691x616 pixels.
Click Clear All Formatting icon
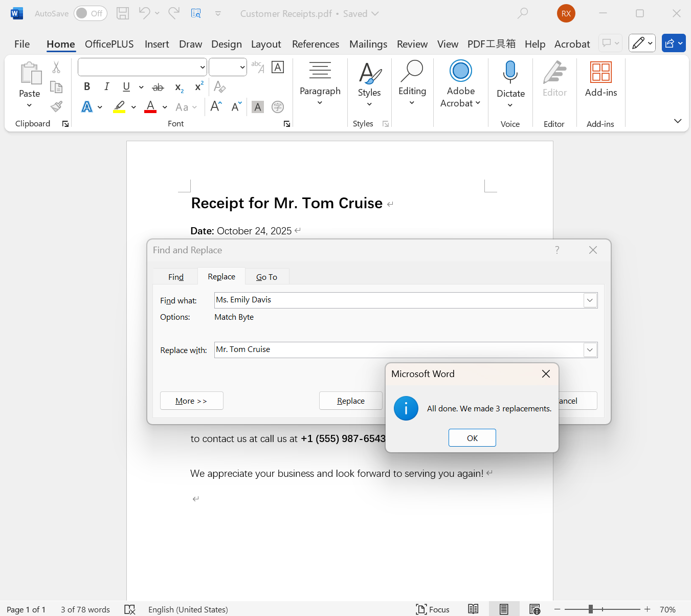219,87
